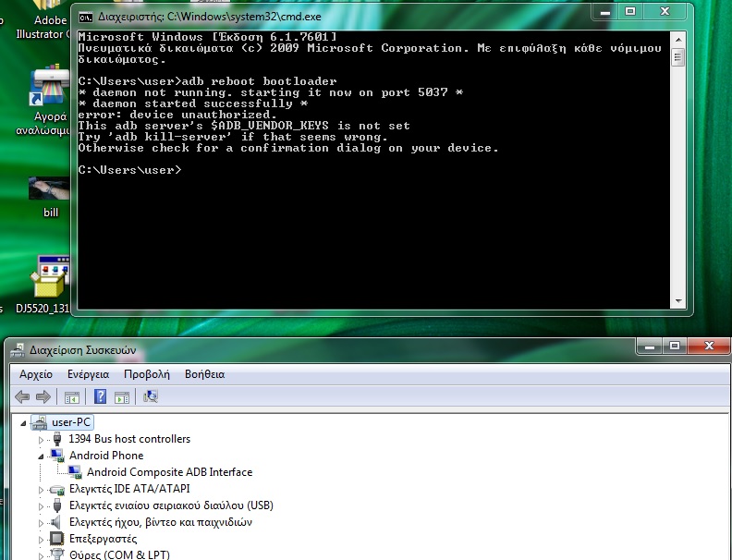This screenshot has width=732, height=560.
Task: Open the Ενέργεια menu
Action: point(88,374)
